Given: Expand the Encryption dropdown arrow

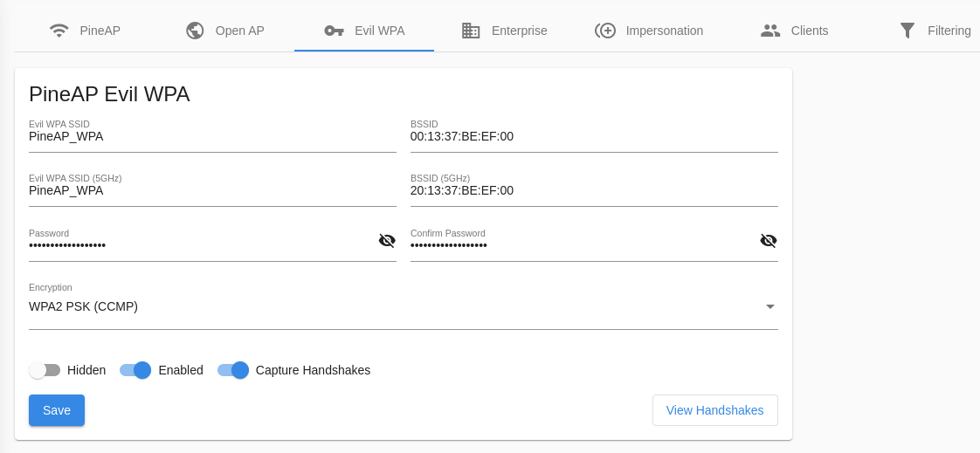Looking at the screenshot, I should 770,306.
